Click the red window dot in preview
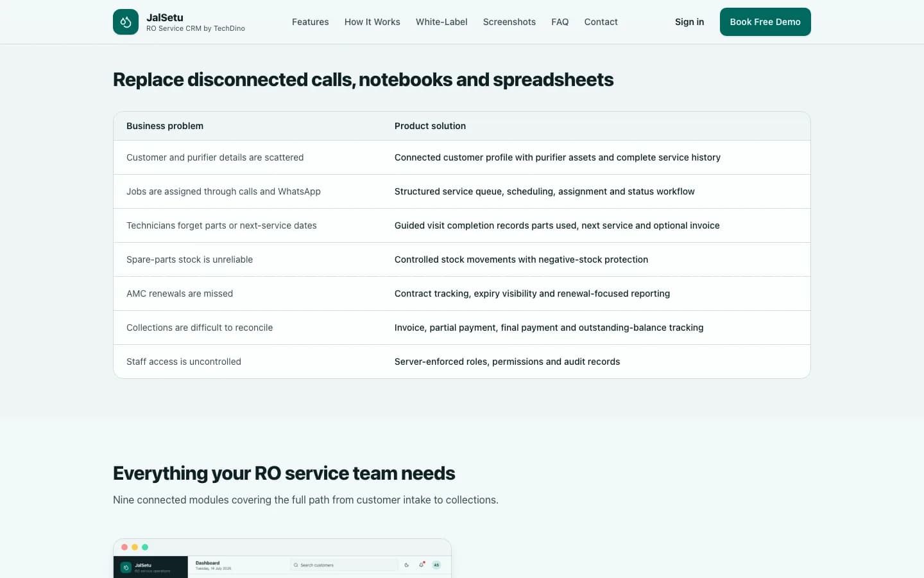 pyautogui.click(x=124, y=547)
